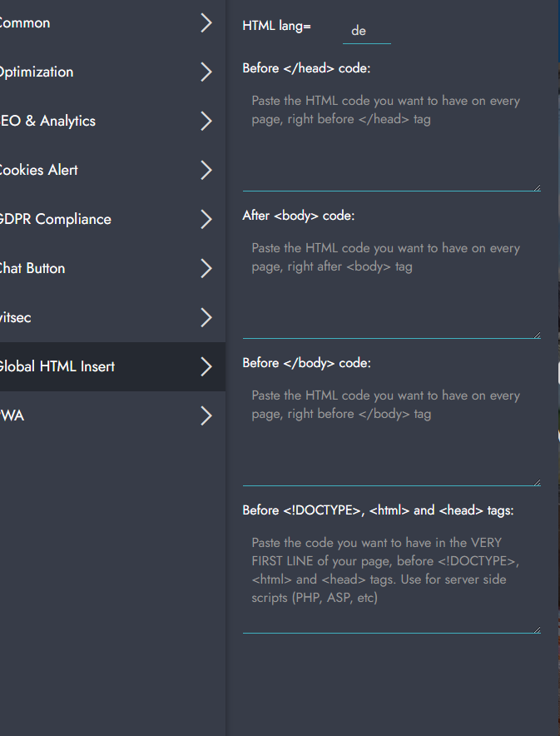
Task: Select the GDPR Compliance label
Action: (55, 220)
